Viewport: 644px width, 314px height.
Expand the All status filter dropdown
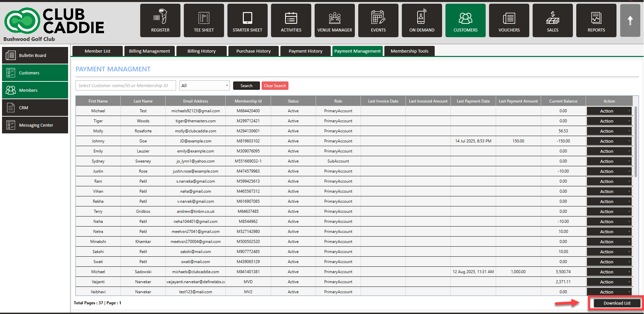click(x=204, y=86)
